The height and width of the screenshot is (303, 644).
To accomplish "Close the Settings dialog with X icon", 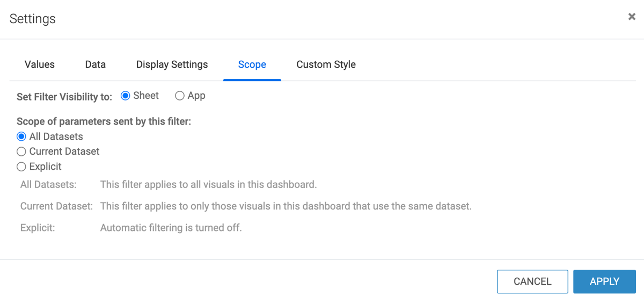I will click(x=632, y=17).
